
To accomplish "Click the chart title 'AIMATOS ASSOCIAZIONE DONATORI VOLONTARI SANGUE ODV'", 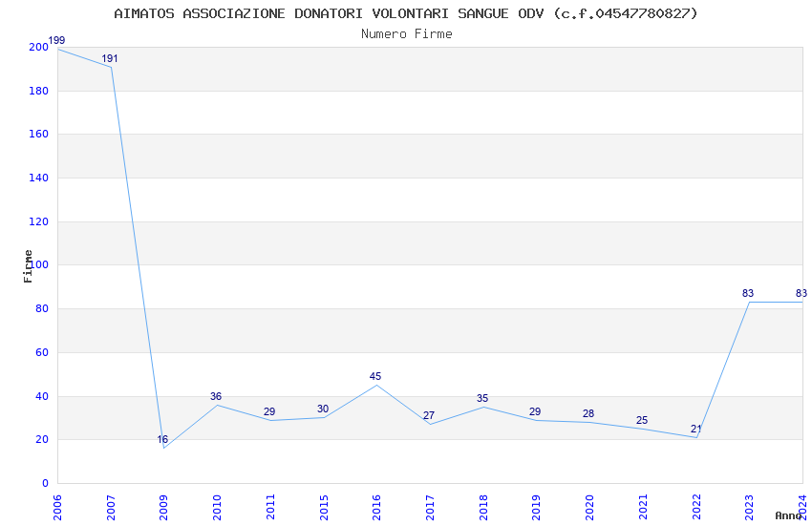I will [x=329, y=13].
